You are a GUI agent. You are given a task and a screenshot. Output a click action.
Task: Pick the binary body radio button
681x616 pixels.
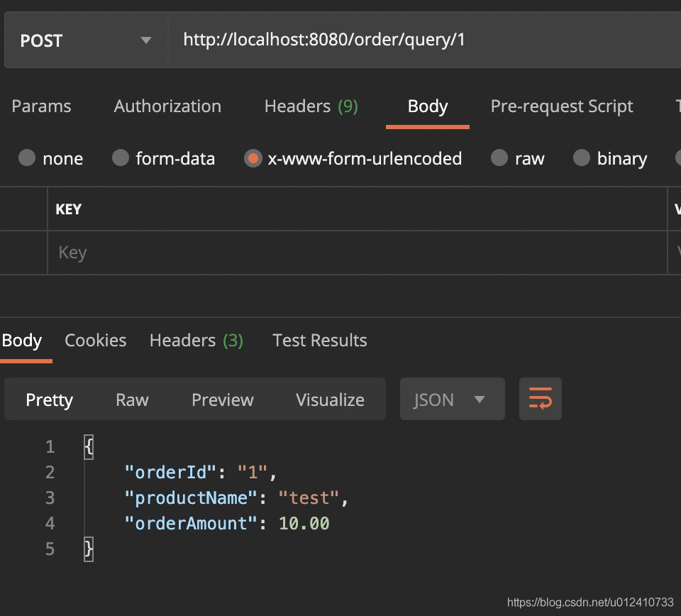tap(582, 158)
